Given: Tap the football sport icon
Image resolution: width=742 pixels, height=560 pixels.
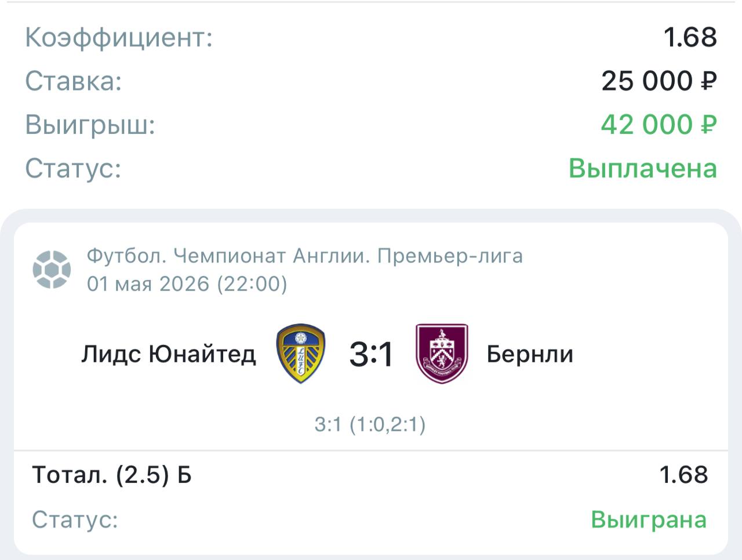Looking at the screenshot, I should point(52,270).
